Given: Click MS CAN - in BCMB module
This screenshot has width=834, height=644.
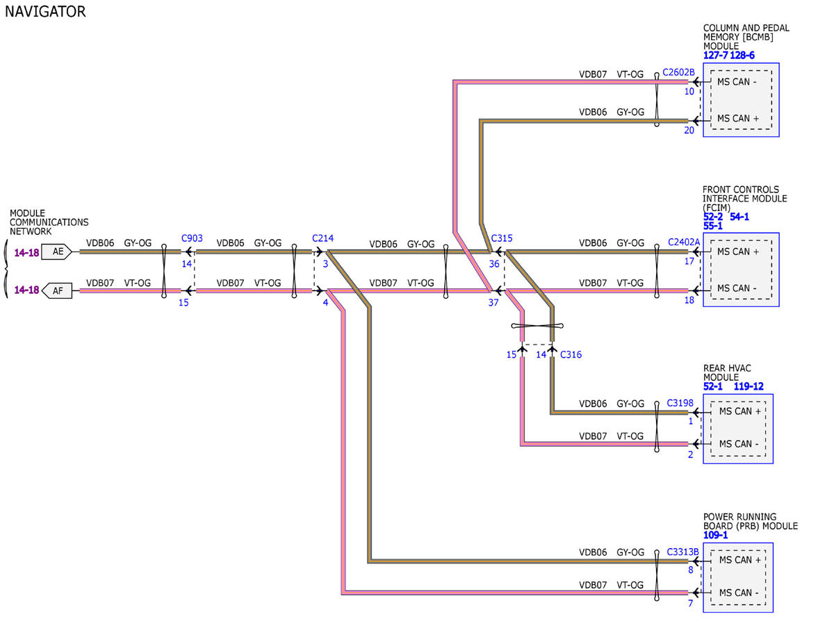Looking at the screenshot, I should click(737, 82).
